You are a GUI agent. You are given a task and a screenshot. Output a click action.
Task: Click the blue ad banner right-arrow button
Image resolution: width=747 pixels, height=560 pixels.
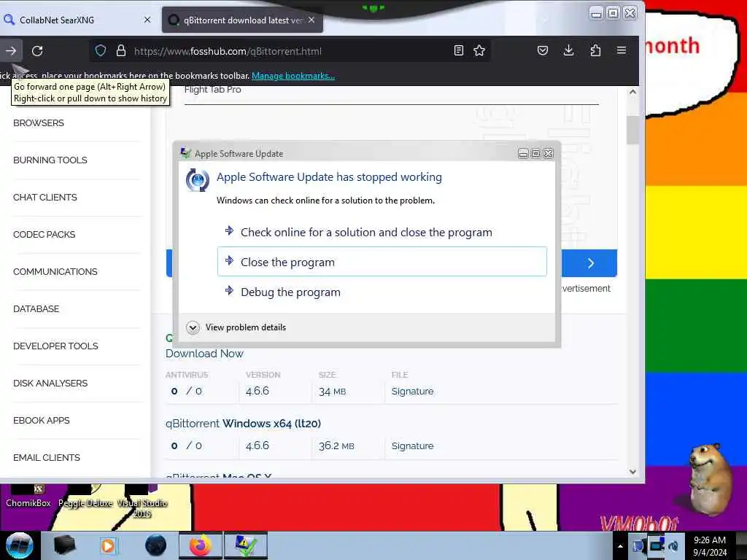[x=589, y=262]
